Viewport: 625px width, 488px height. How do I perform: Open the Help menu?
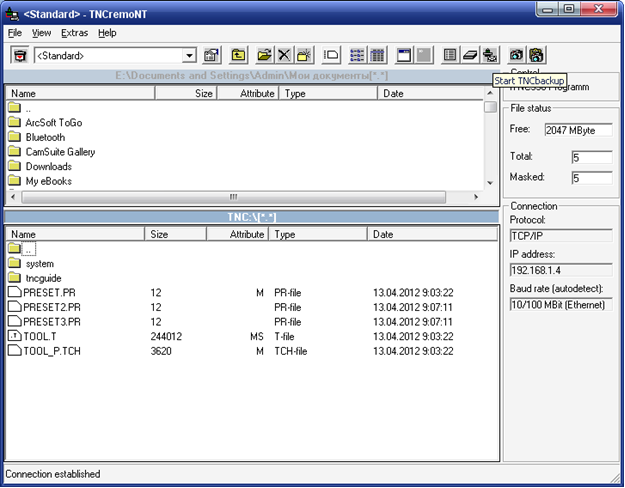coord(107,32)
